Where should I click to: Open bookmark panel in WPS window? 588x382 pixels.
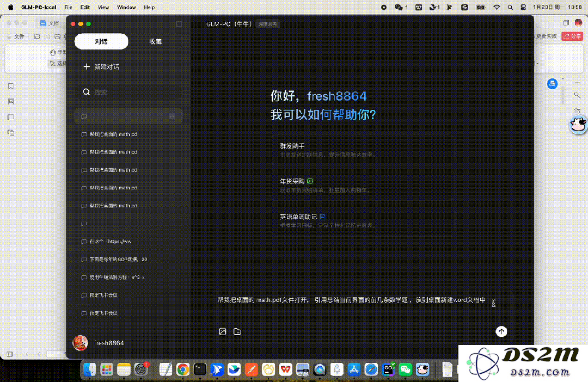(x=11, y=86)
